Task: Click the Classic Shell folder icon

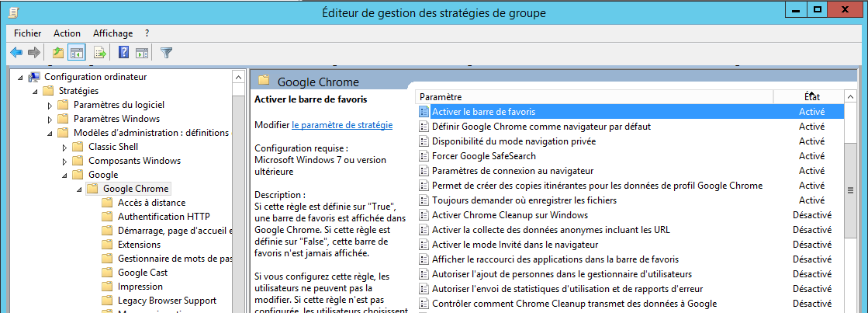Action: point(78,147)
